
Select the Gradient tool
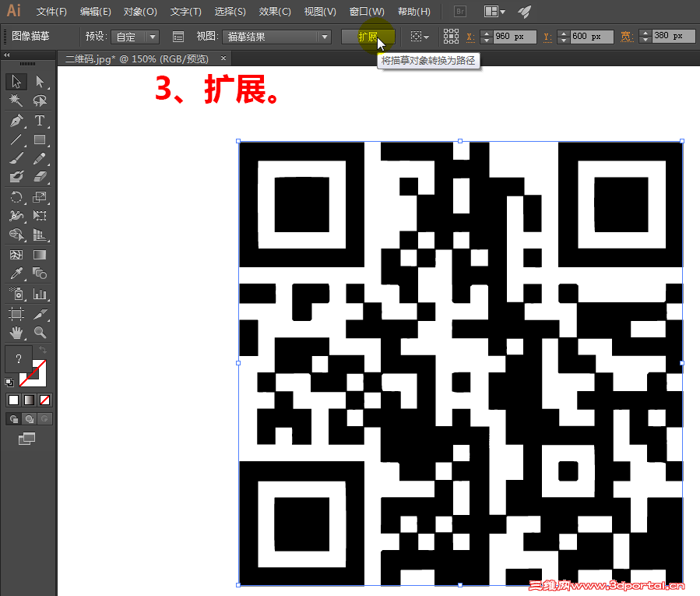40,255
